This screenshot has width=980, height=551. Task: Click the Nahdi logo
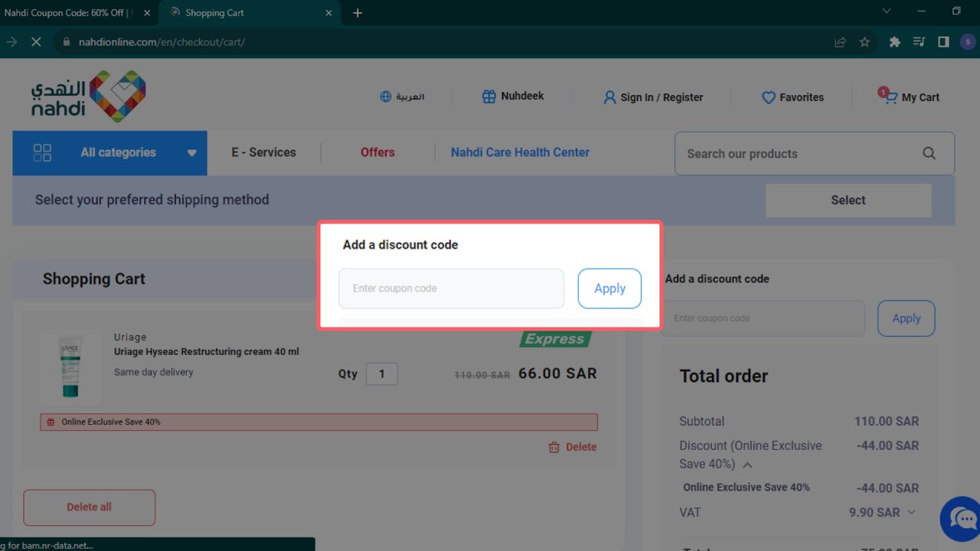88,96
